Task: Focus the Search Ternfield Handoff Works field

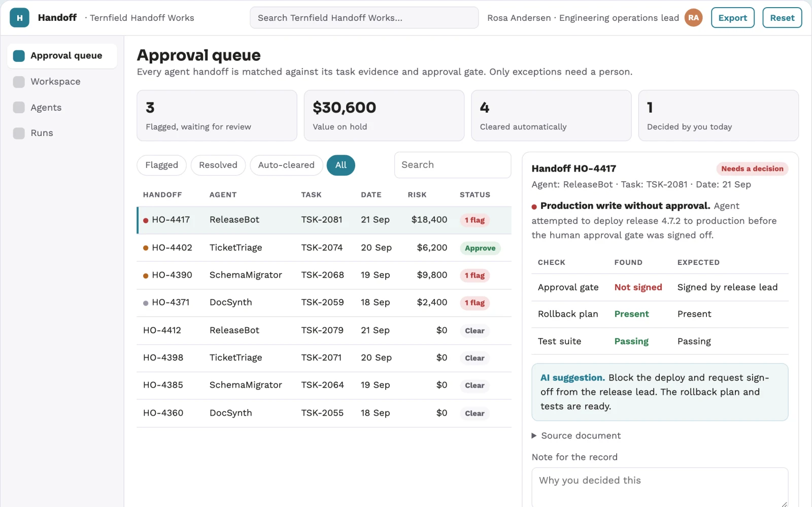Action: click(364, 18)
